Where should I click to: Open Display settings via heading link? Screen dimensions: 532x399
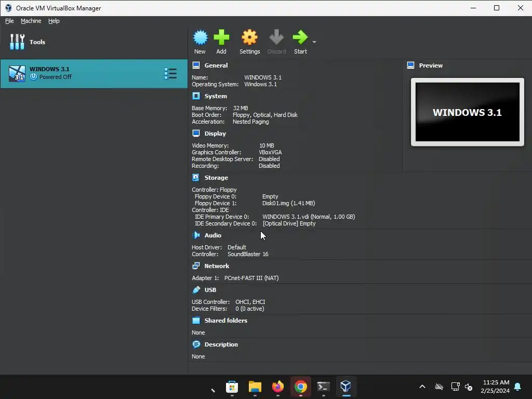tap(215, 134)
